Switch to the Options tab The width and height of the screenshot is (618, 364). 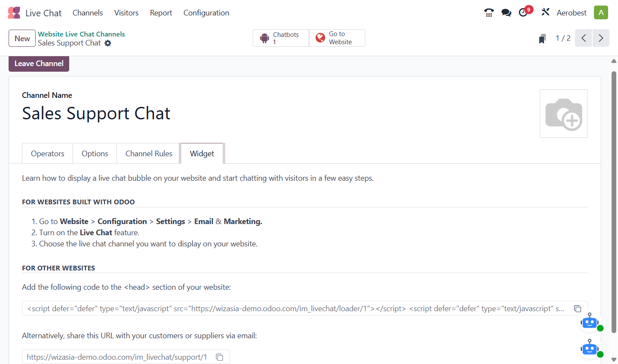point(95,154)
